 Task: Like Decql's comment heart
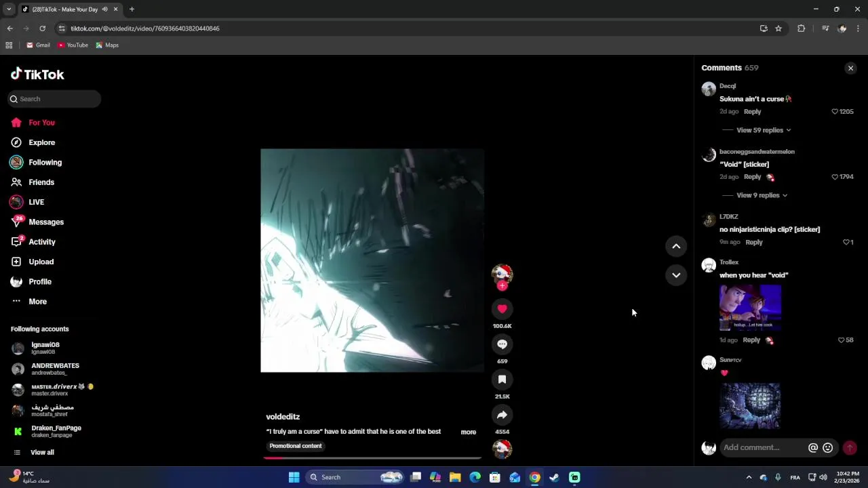tap(835, 112)
